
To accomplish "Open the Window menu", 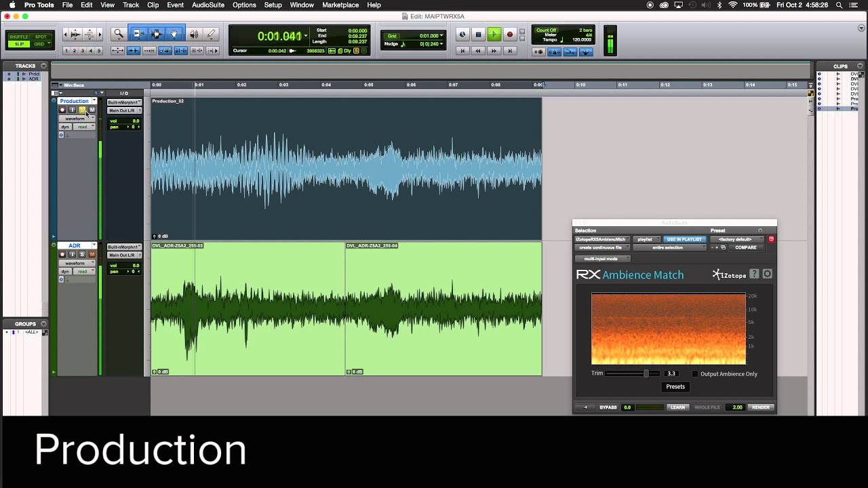I will click(302, 5).
